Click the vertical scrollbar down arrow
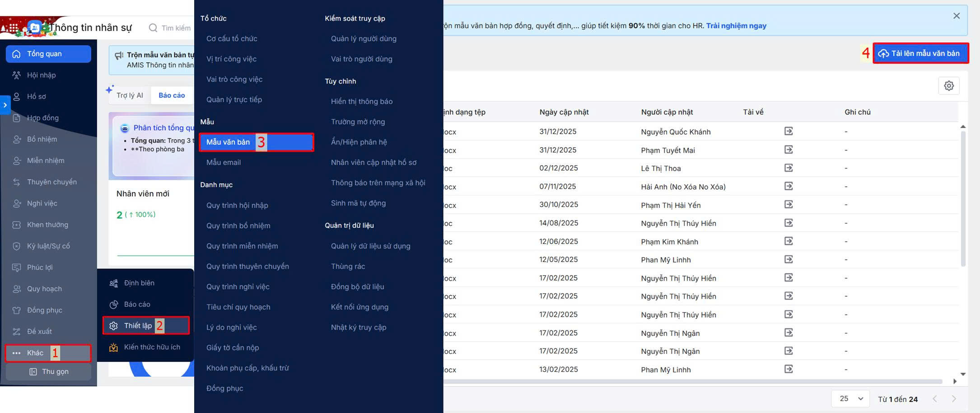This screenshot has height=413, width=980. [963, 374]
